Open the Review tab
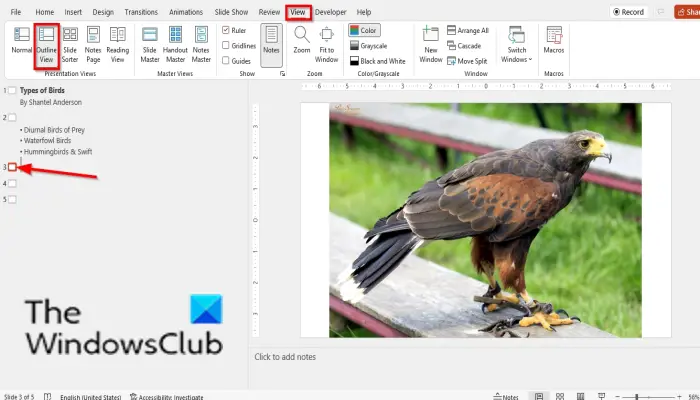 [x=269, y=12]
